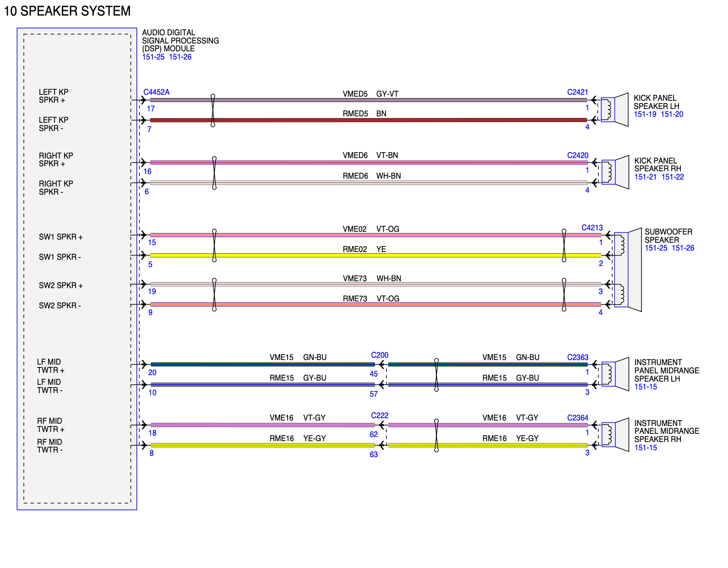Click the wire label VMED5 GY-VT
Viewport: 728px width, 568px height.
point(370,94)
